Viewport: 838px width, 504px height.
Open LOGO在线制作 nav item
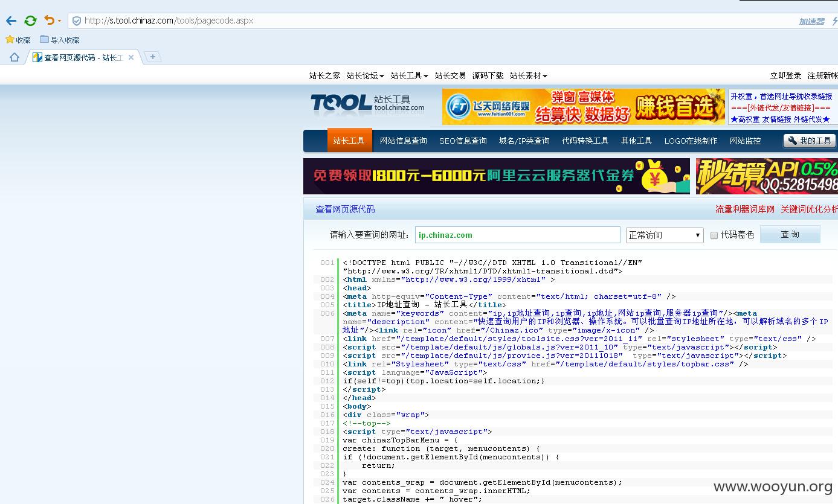point(691,141)
